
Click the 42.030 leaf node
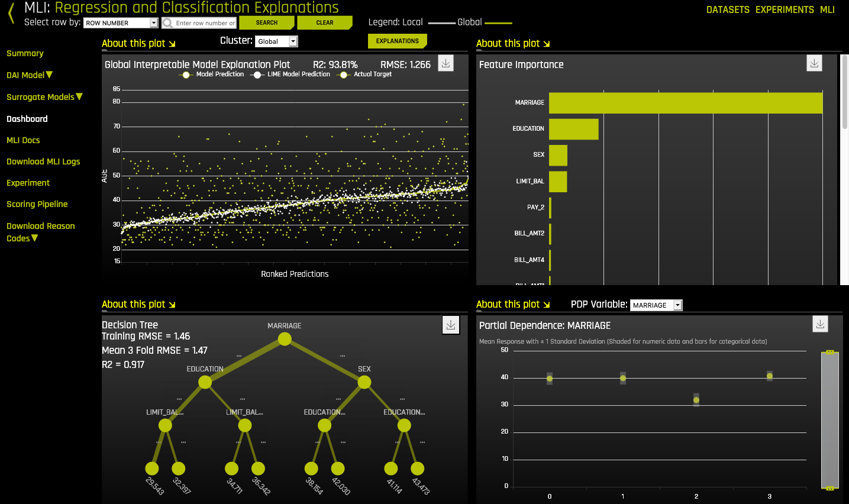pos(338,469)
